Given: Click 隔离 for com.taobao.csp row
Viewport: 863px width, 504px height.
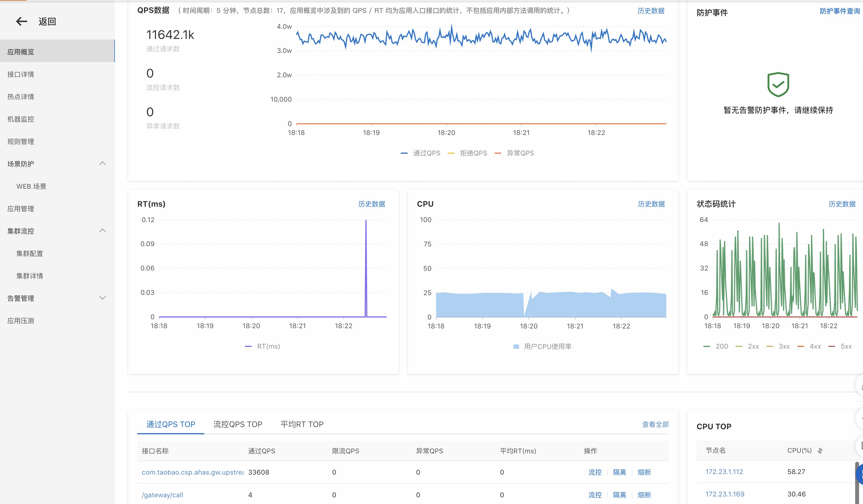Looking at the screenshot, I should click(x=619, y=472).
